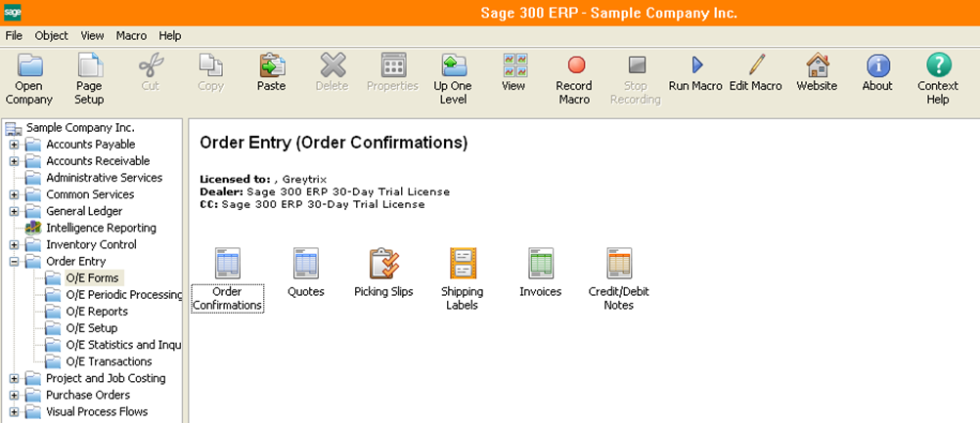980x423 pixels.
Task: Open the Quotes form icon
Action: pyautogui.click(x=306, y=263)
